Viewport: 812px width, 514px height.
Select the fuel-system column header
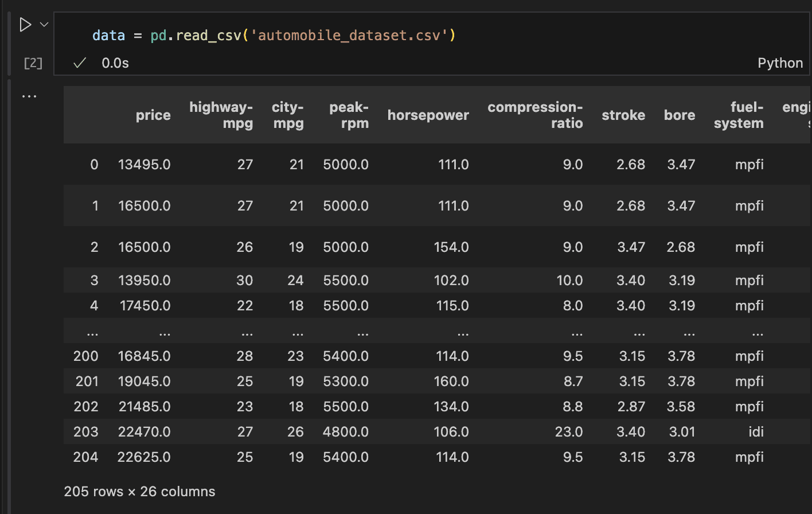click(x=739, y=115)
